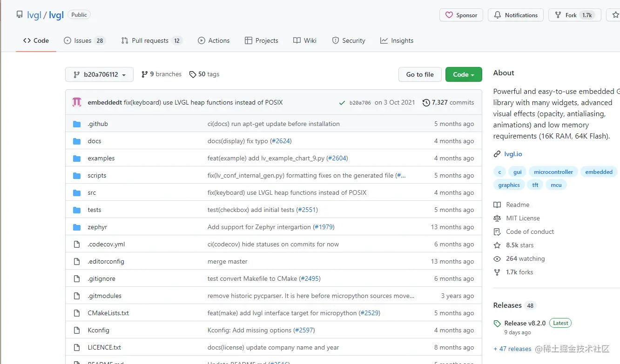Open the lvgl.io website link
Image resolution: width=620 pixels, height=364 pixels.
[513, 154]
